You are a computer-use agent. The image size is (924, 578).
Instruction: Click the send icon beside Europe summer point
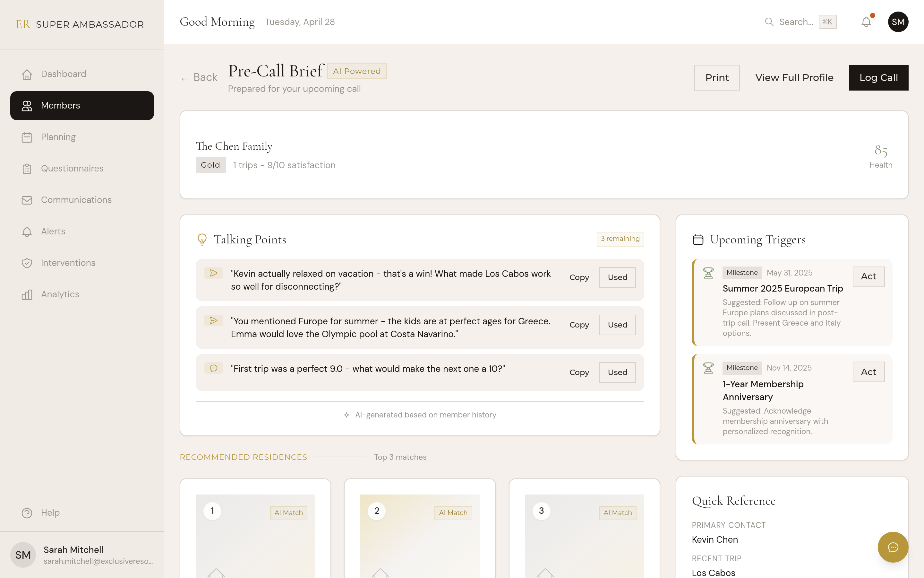point(213,320)
